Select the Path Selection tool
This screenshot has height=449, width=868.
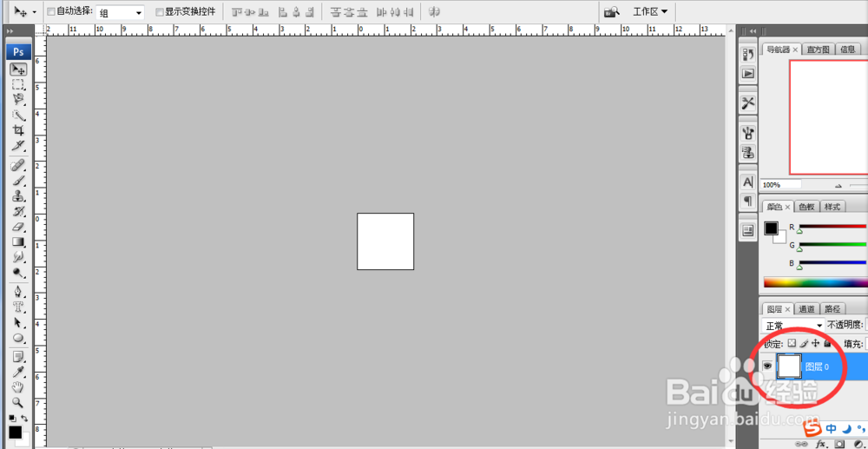pos(18,322)
